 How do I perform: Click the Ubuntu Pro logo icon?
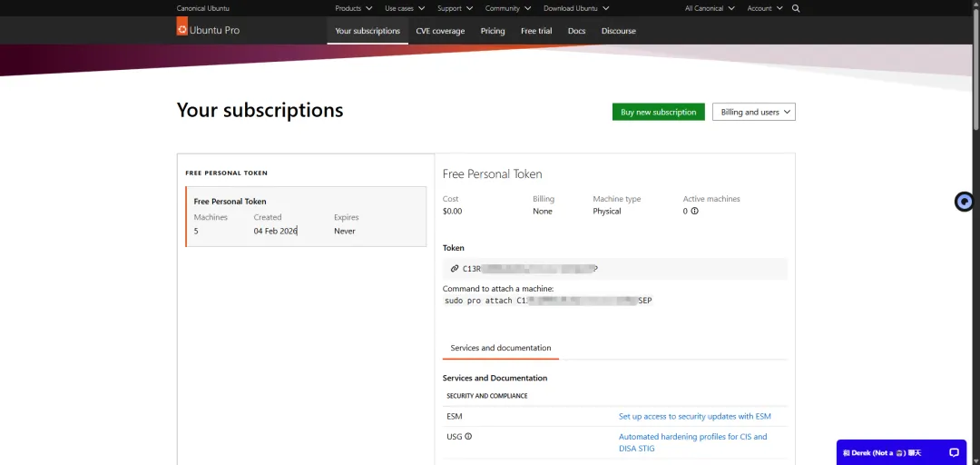point(182,29)
